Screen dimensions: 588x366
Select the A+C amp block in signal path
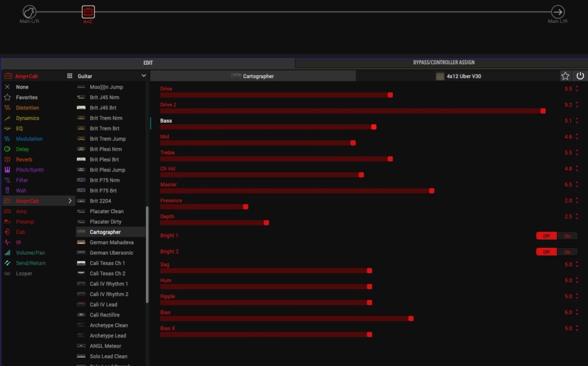point(87,11)
